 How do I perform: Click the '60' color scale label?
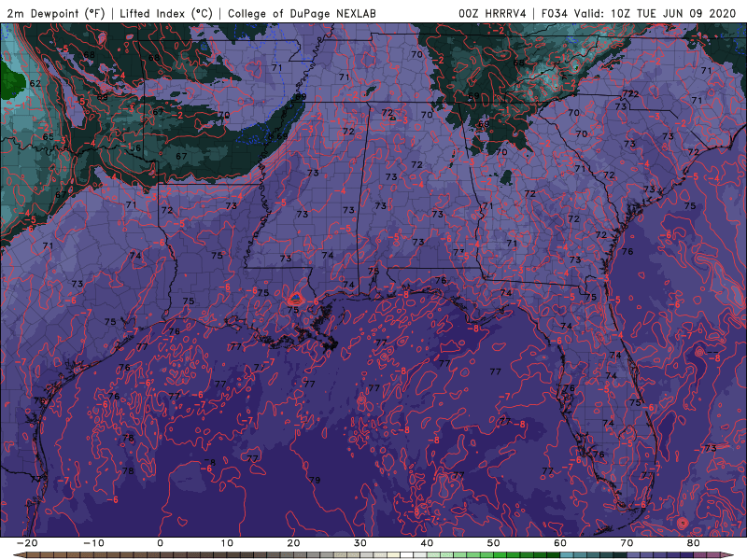coord(560,543)
